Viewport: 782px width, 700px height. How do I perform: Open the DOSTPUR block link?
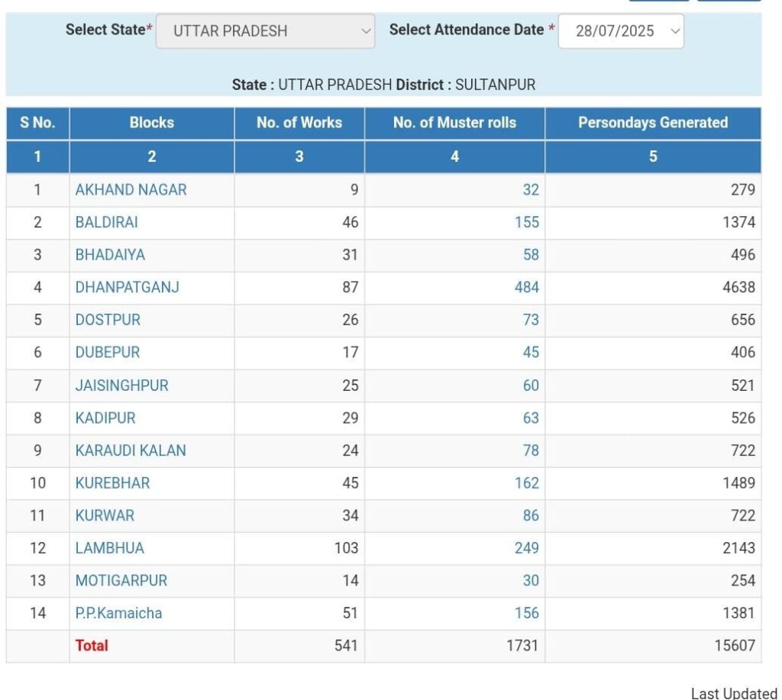108,320
